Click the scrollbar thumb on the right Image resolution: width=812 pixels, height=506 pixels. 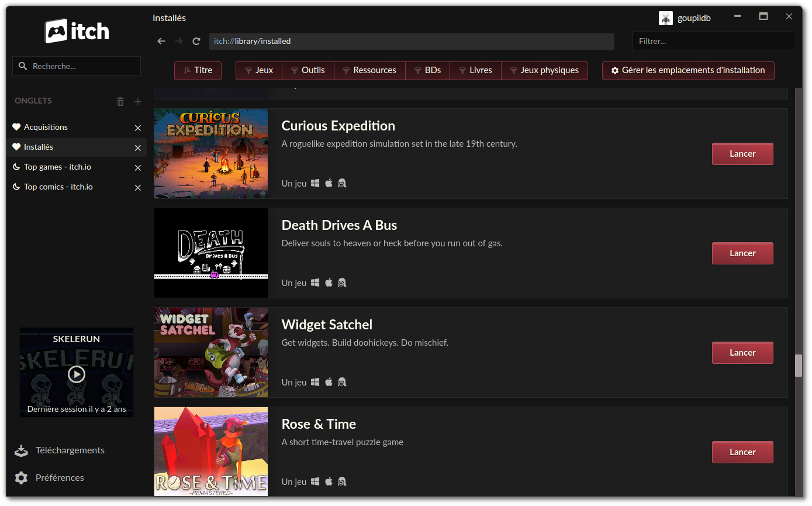coord(799,365)
